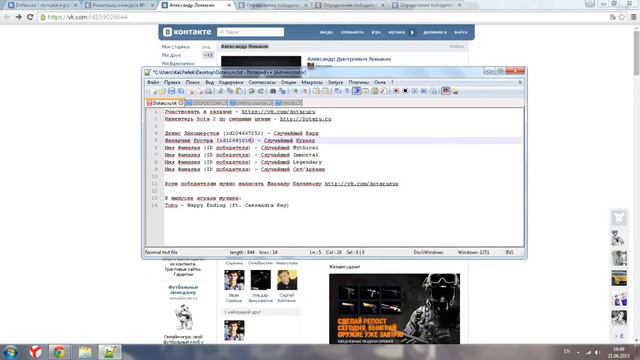Click the New file icon in Notepad++ toolbar
640x360 pixels.
[x=153, y=91]
